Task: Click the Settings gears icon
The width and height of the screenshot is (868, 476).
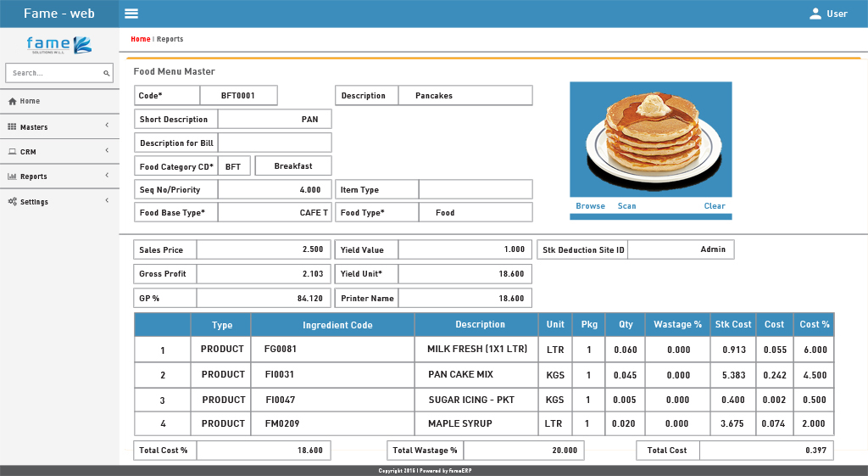Action: coord(12,202)
